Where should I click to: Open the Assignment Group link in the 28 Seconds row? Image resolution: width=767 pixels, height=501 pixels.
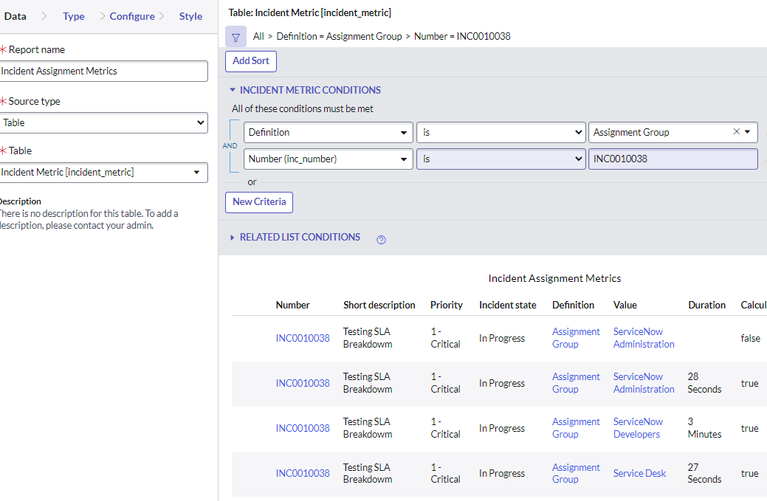pos(576,383)
